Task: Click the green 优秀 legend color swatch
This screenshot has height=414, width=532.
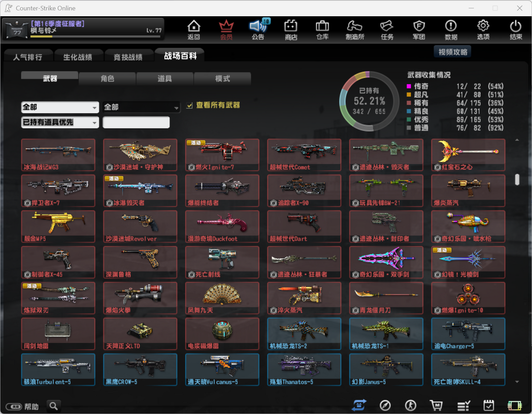Action: [x=409, y=119]
